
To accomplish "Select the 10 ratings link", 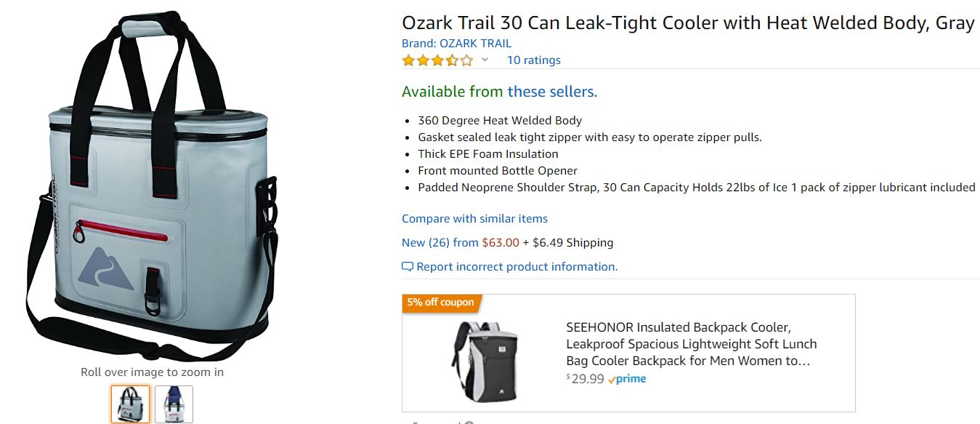I will coord(534,60).
